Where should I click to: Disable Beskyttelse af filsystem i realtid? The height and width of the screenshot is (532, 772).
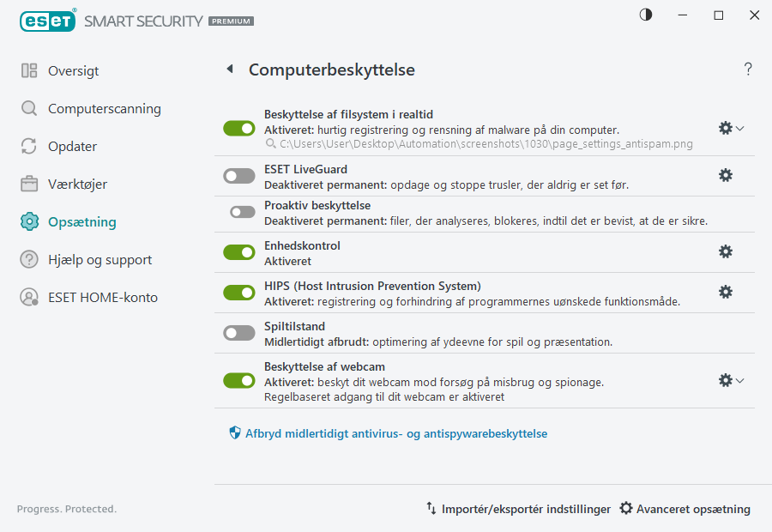coord(238,128)
